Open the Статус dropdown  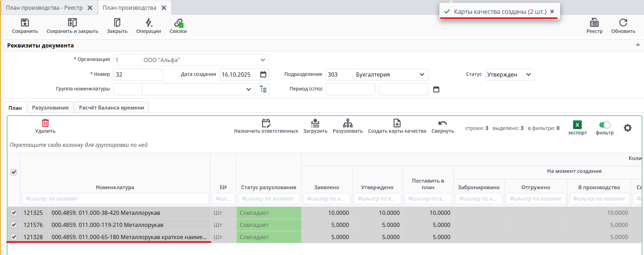(x=528, y=74)
